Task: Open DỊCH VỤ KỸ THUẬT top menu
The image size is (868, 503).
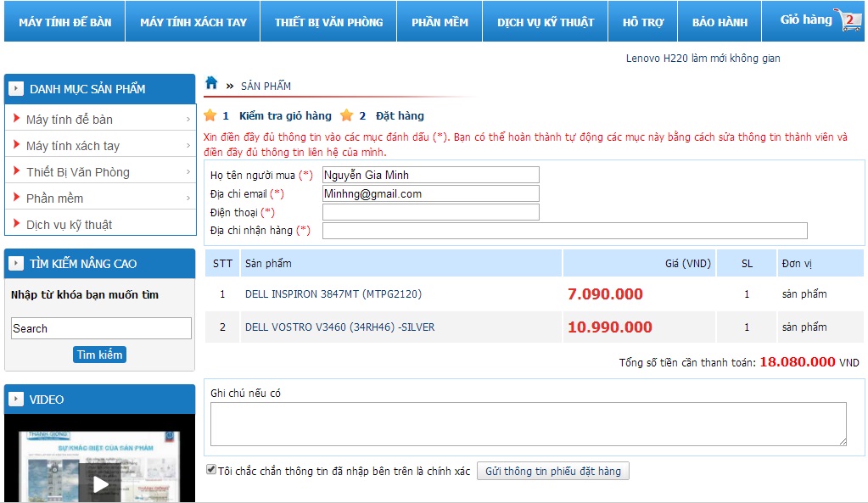Action: (x=546, y=21)
